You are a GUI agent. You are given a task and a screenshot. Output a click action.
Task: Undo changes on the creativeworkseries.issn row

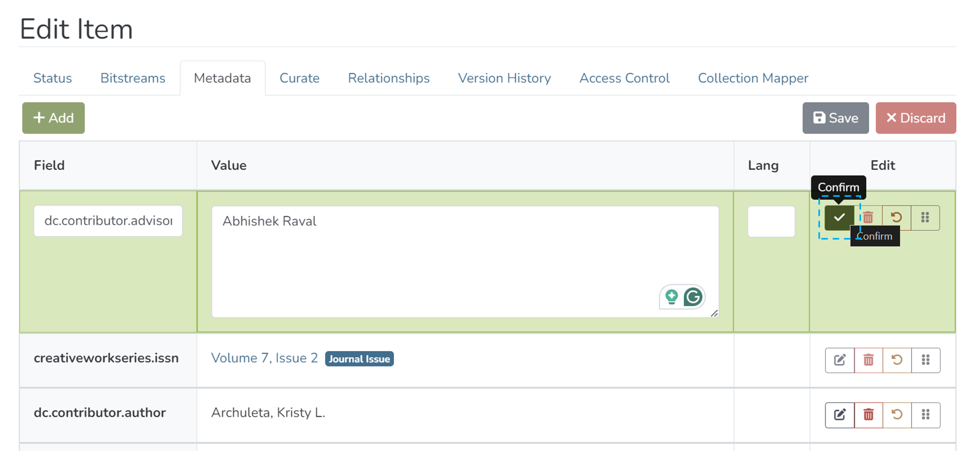click(x=897, y=360)
